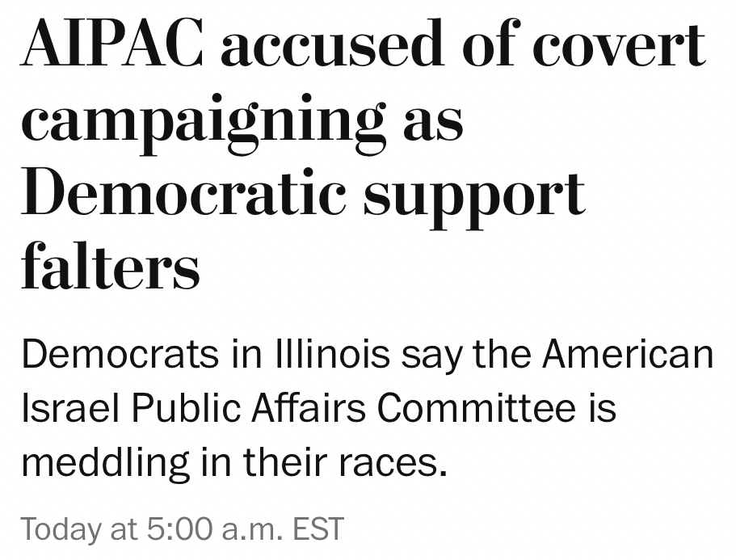Click the '5:00 a.m.' time in the timestamp
Image resolution: width=736 pixels, height=560 pixels.
coord(216,529)
